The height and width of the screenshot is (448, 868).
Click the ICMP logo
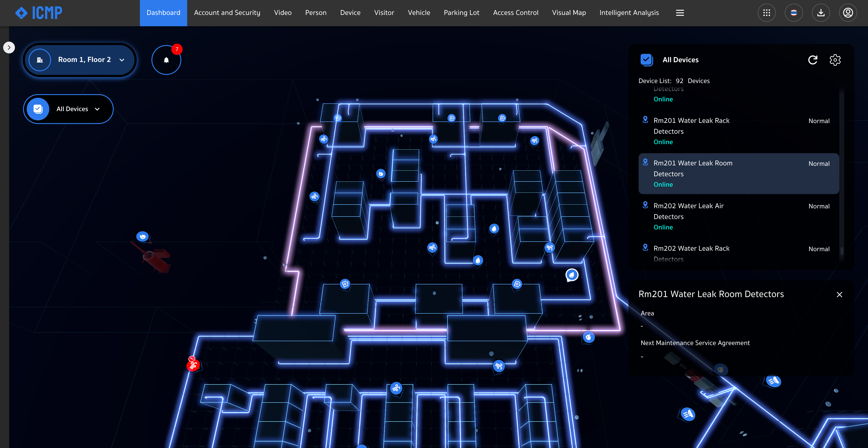[x=39, y=13]
